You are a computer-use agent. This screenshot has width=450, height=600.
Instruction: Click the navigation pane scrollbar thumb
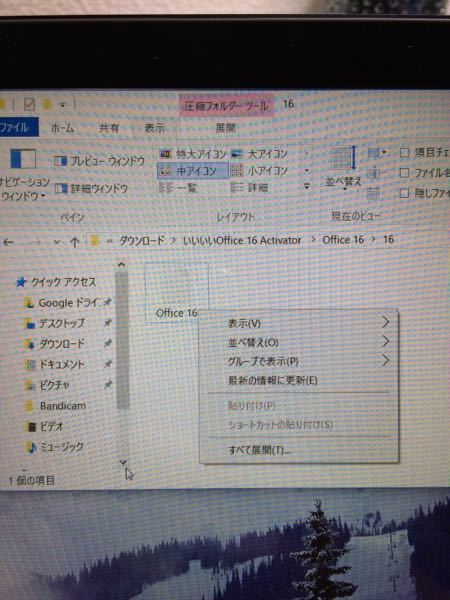tap(122, 341)
